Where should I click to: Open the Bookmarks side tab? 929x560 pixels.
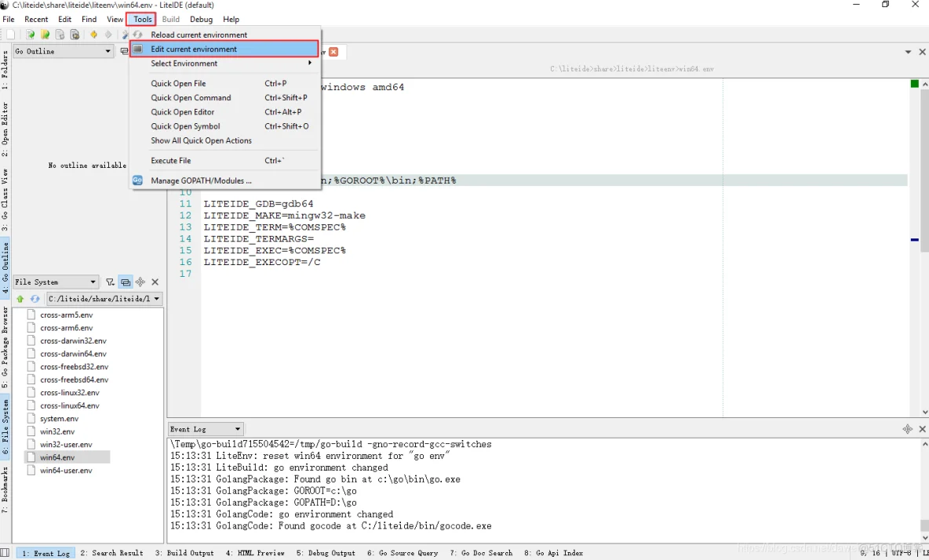5,489
